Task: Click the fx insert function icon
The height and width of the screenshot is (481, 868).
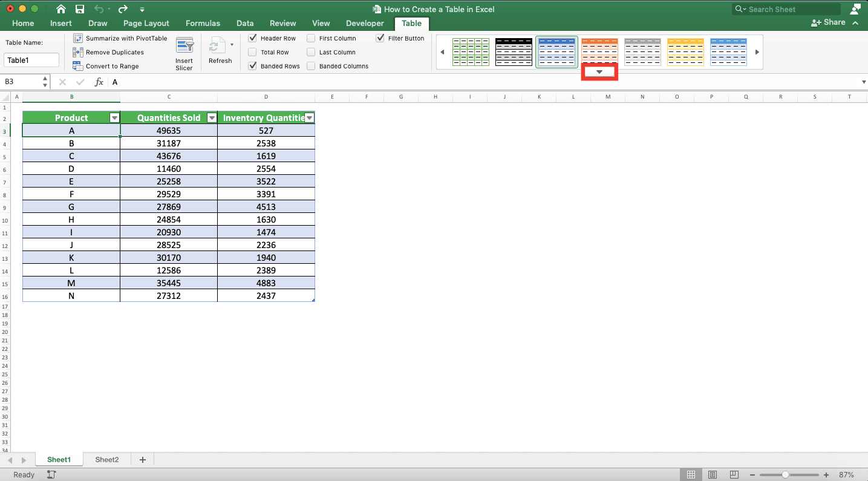Action: [99, 82]
